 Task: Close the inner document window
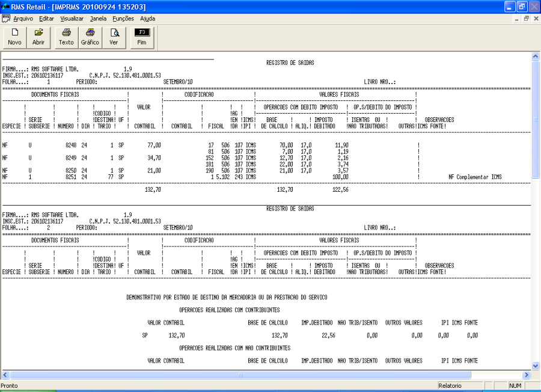point(536,19)
